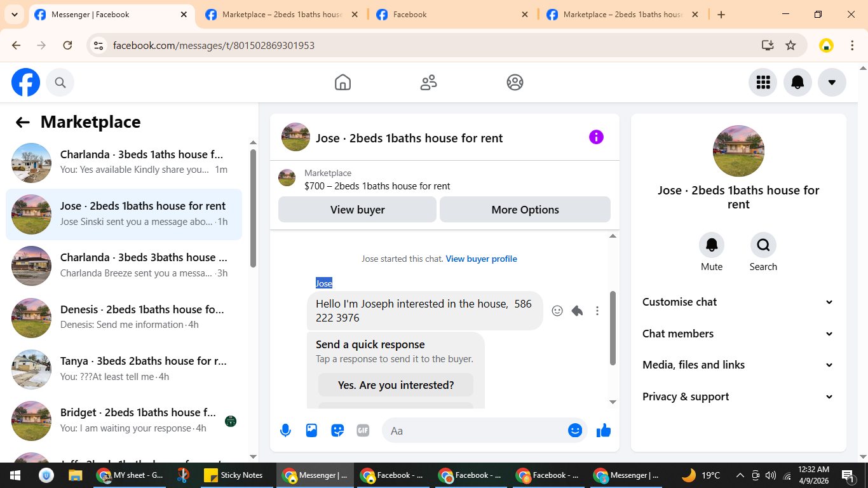Click the chat messages scrollbar thumb
The image size is (868, 488).
(x=613, y=328)
